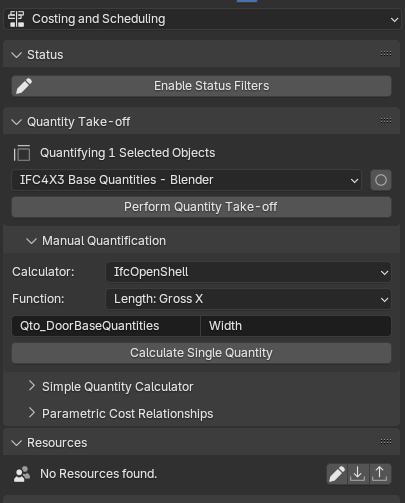405x503 pixels.
Task: Open the IFC4X3 Base Quantities rule dropdown
Action: [x=187, y=180]
